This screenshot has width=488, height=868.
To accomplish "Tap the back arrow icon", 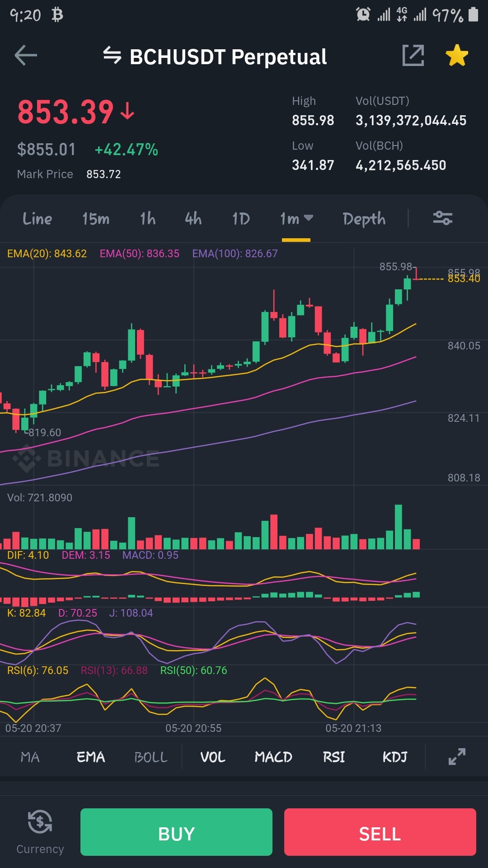I will (26, 56).
